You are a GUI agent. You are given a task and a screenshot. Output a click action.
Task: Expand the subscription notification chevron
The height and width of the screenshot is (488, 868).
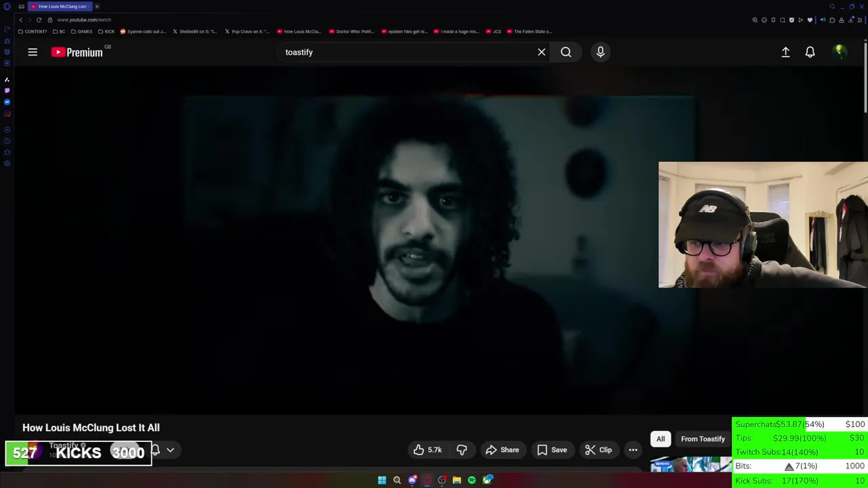click(x=170, y=450)
